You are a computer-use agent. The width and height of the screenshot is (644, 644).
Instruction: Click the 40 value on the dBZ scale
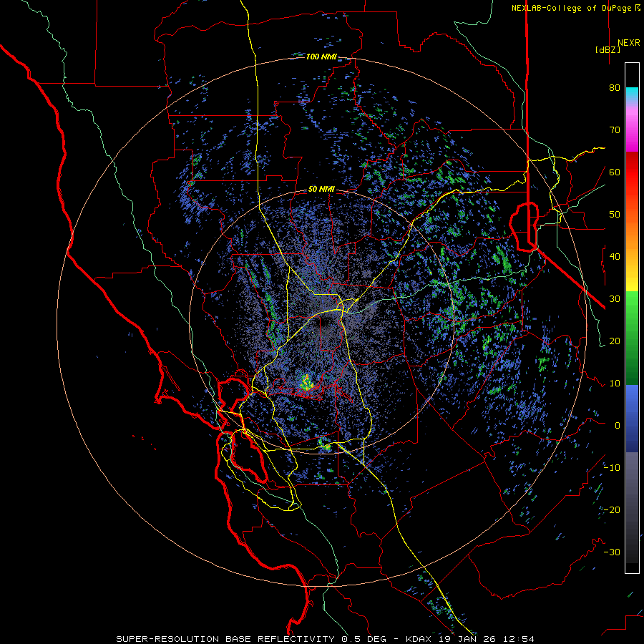pos(615,257)
